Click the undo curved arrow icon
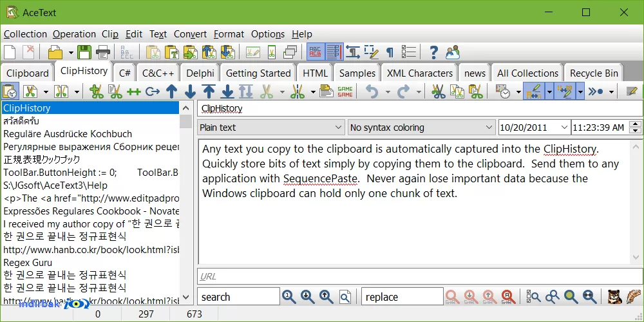644x322 pixels. 372,91
